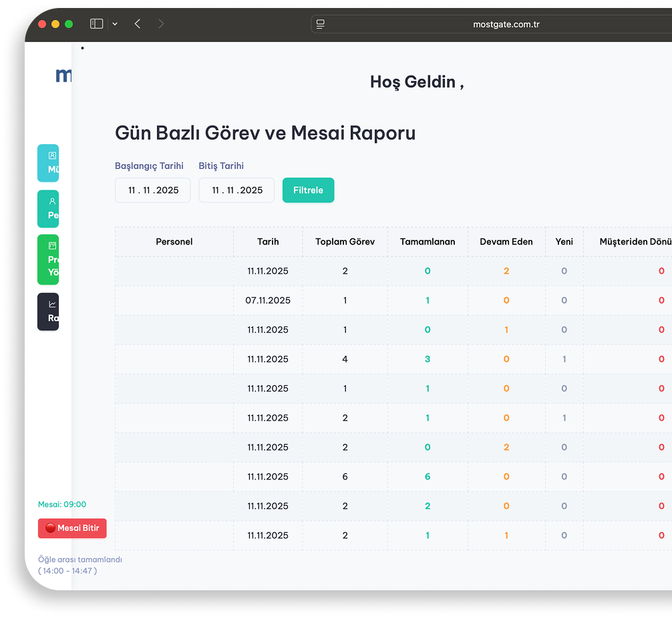Open the customers sidebar tile with portrait icon

coord(48,163)
